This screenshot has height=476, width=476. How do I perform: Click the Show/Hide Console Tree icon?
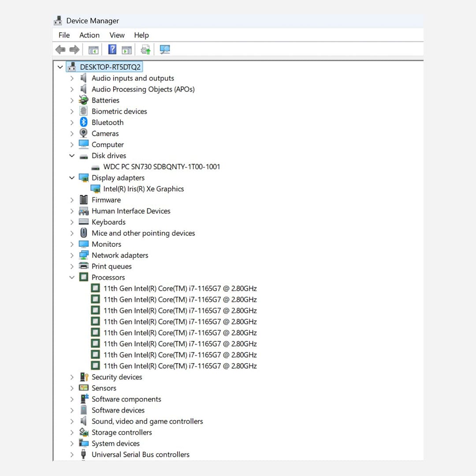click(93, 50)
